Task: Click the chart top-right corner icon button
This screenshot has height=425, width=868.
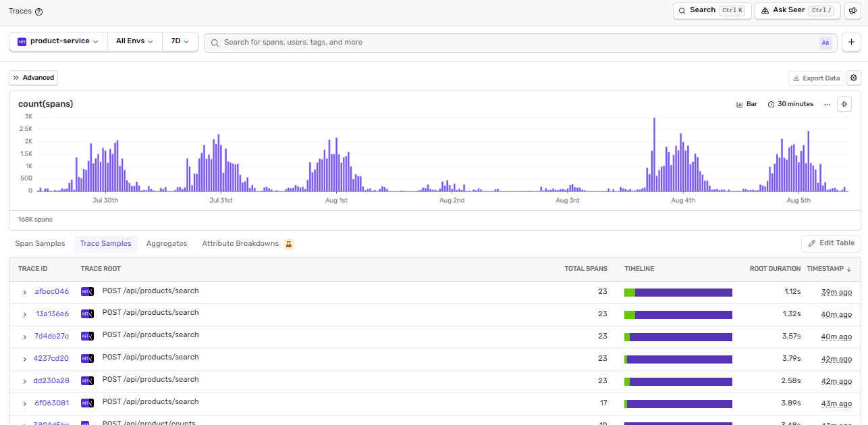Action: tap(844, 104)
